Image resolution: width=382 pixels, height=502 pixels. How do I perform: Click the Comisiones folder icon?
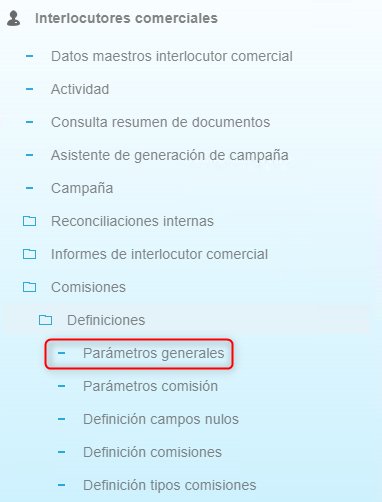[29, 287]
